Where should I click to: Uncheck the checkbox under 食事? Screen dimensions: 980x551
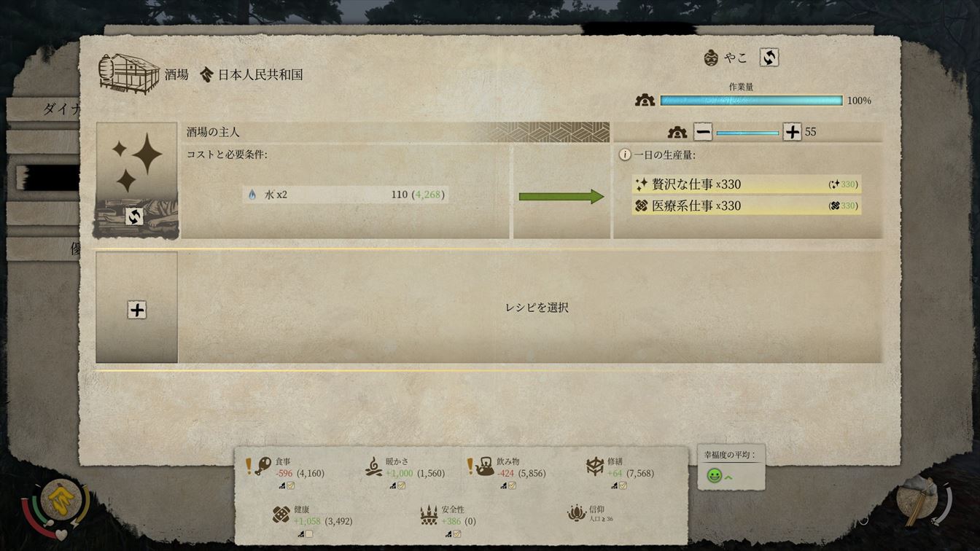coord(290,485)
